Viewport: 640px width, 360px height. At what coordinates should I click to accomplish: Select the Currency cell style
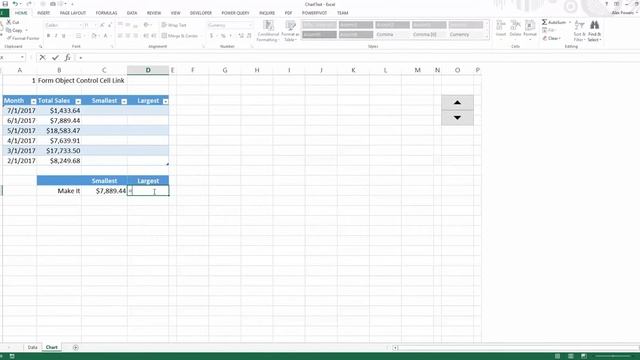point(465,35)
